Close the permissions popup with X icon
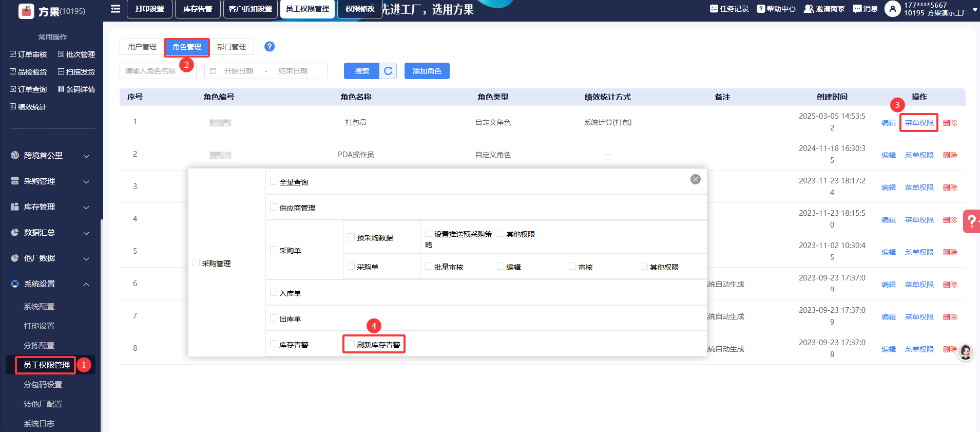The width and height of the screenshot is (980, 432). 696,179
